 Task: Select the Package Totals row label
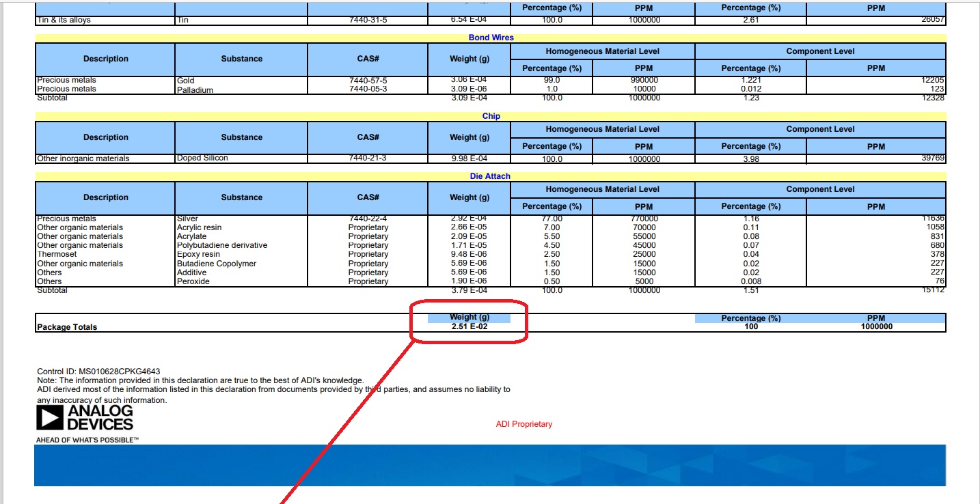[67, 327]
